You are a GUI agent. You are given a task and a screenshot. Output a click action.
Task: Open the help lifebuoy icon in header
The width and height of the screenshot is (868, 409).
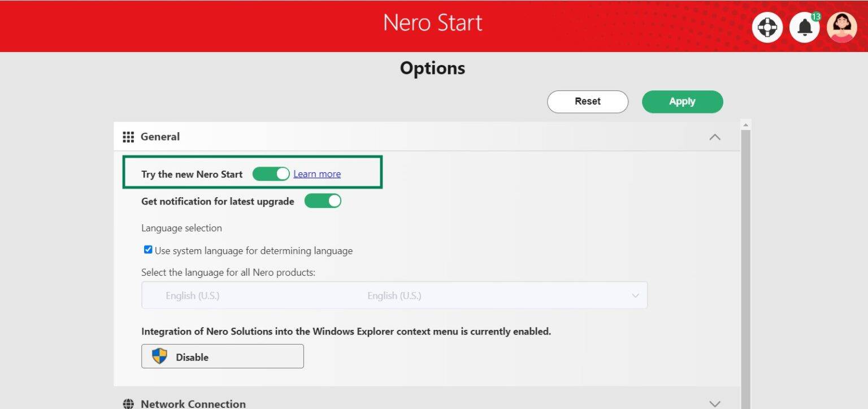767,27
